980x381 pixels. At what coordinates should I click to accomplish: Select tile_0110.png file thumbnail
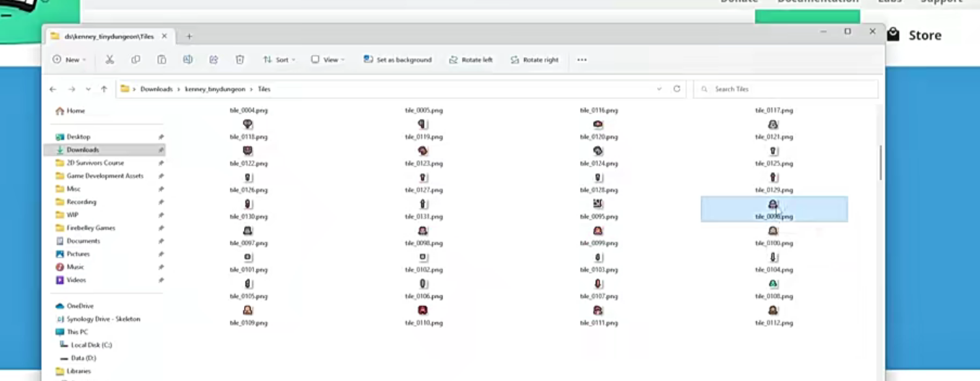(423, 310)
